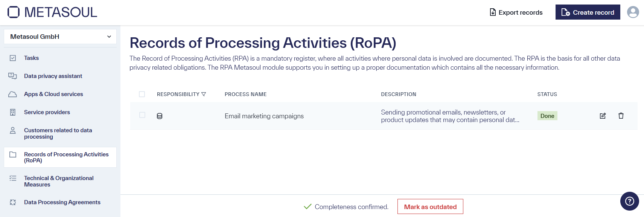Click the folder icon for RoPA
644x217 pixels.
(x=13, y=154)
